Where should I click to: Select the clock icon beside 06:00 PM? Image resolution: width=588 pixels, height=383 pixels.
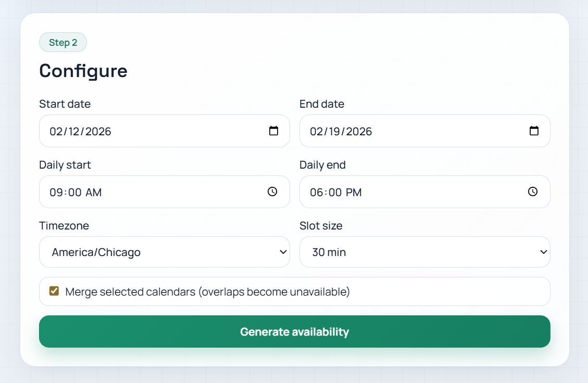pos(533,191)
